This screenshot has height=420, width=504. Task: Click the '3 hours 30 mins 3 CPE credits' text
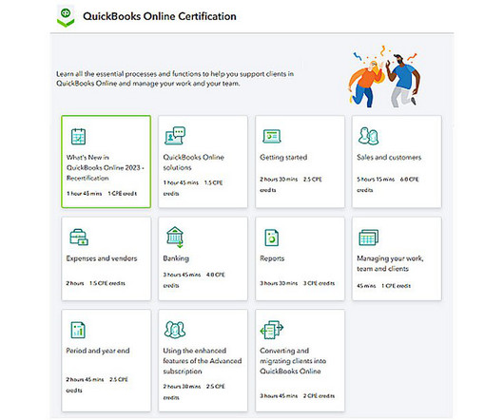coord(297,283)
